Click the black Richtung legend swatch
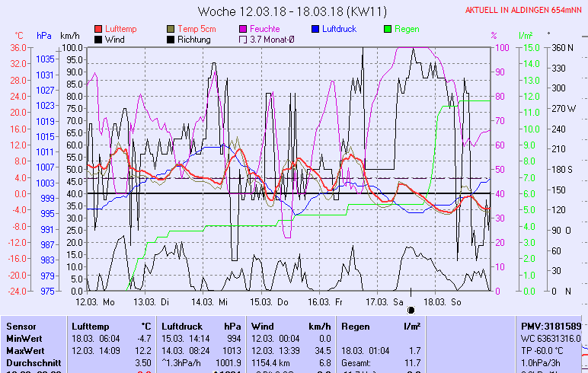Viewport: 588px width, 373px height. click(171, 40)
